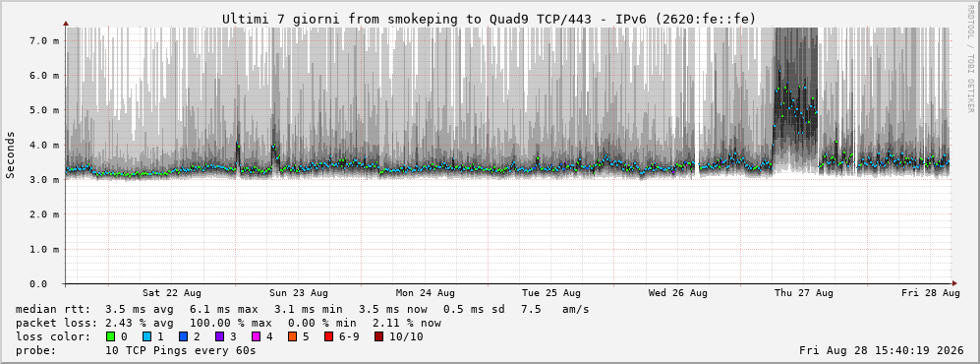Click the orange loss color 5 swatch
Screen dimensions: 980x364
(x=292, y=336)
